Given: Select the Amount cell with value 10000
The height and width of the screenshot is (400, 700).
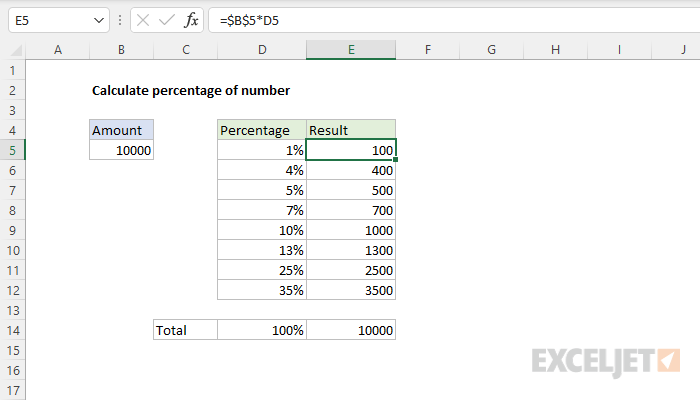Looking at the screenshot, I should coord(121,150).
